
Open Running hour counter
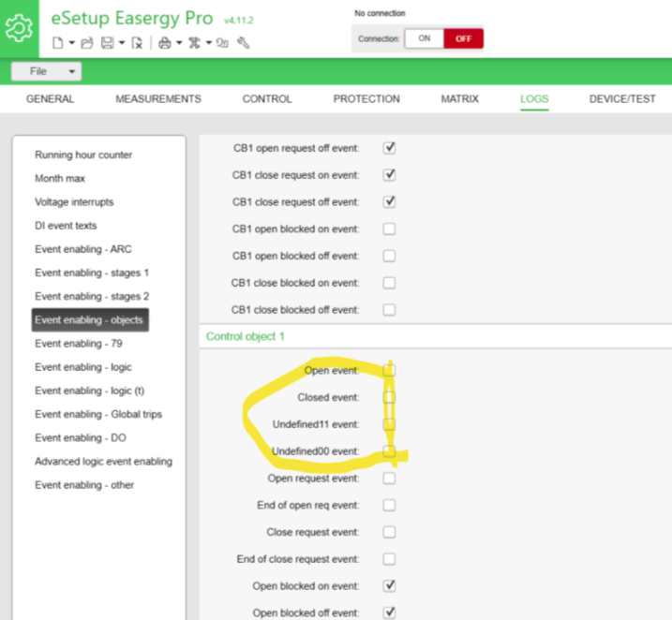coord(83,155)
